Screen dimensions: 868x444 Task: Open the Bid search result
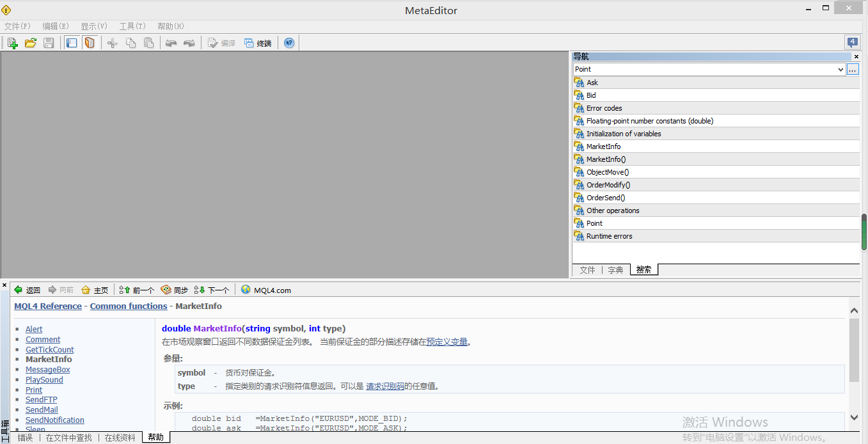click(716, 95)
